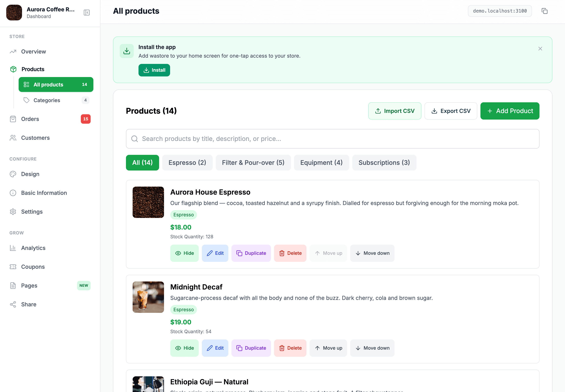This screenshot has height=392, width=565.
Task: Open Settings in sidebar
Action: (50, 212)
